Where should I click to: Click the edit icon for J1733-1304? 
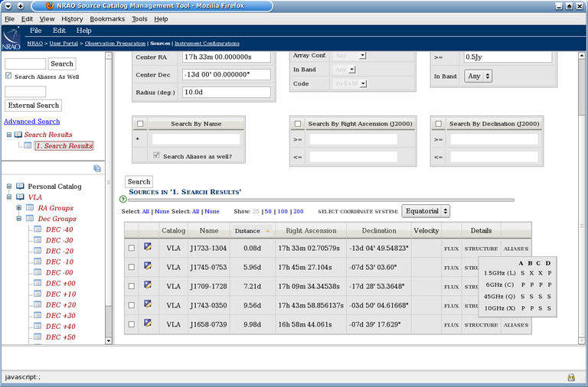point(148,247)
